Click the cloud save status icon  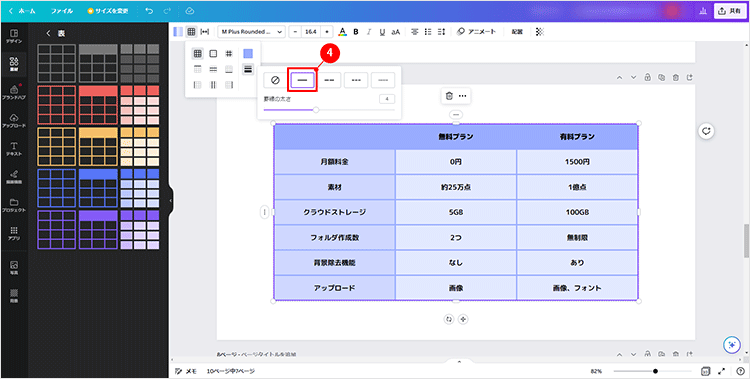[189, 11]
